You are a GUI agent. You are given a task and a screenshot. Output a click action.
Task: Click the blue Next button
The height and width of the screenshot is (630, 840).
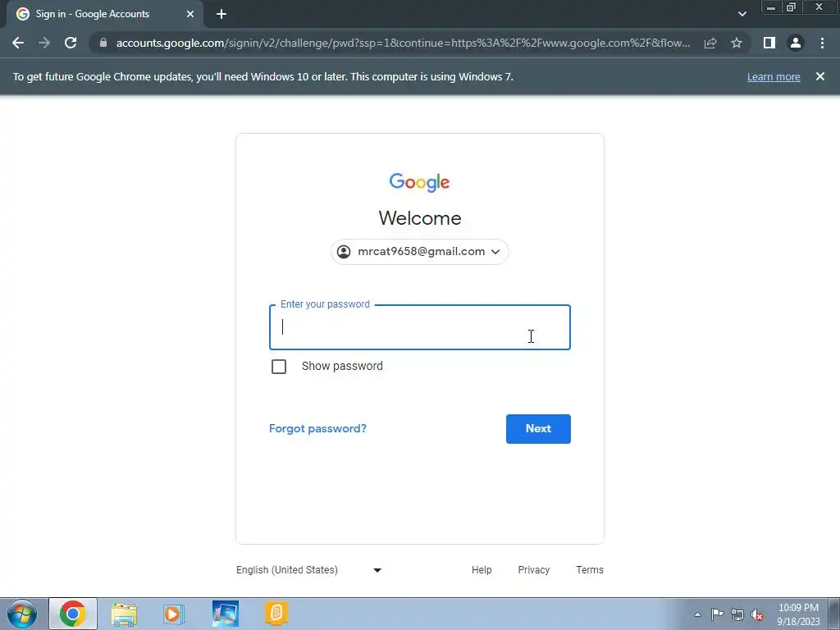(538, 428)
